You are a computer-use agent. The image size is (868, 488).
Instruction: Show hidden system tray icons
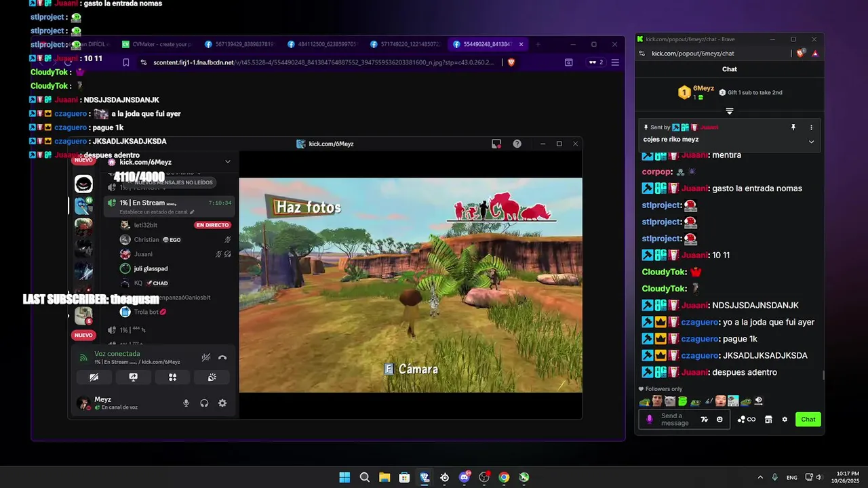[760, 477]
